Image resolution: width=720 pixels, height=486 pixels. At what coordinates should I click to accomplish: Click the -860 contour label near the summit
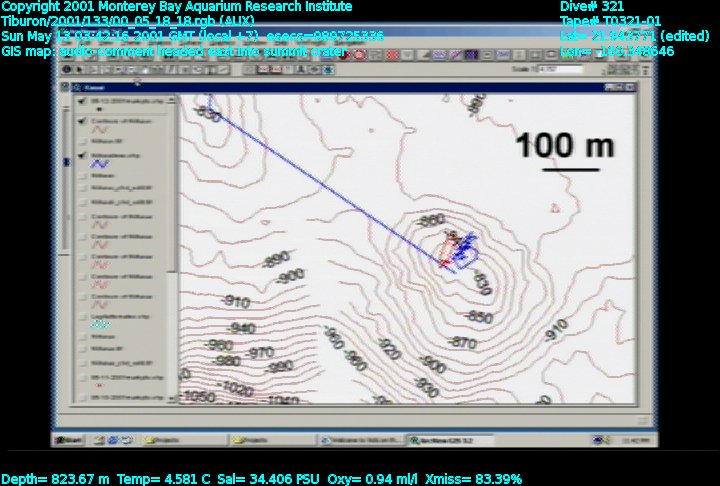(x=432, y=221)
